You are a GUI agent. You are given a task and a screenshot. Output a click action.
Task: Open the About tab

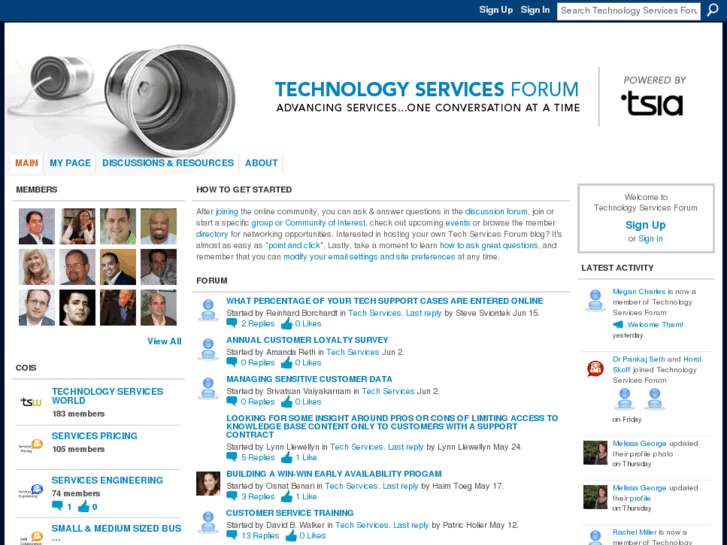pos(261,163)
